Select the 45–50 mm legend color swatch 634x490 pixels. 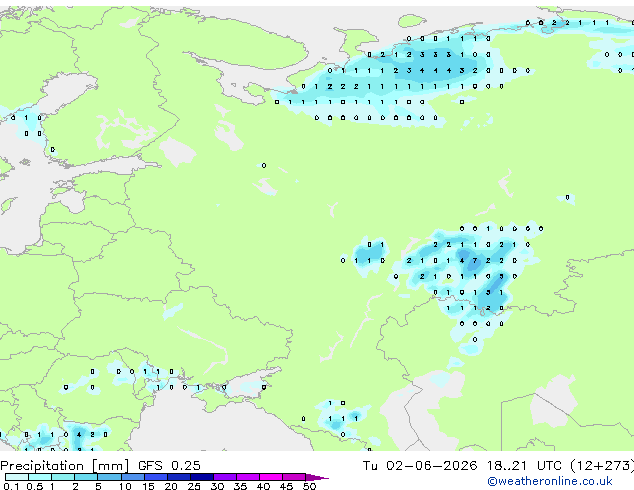(294, 477)
